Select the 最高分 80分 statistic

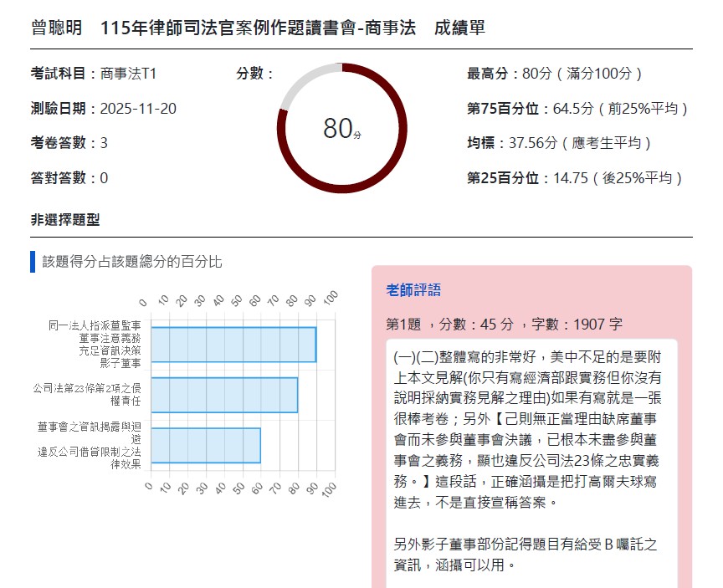coord(554,74)
